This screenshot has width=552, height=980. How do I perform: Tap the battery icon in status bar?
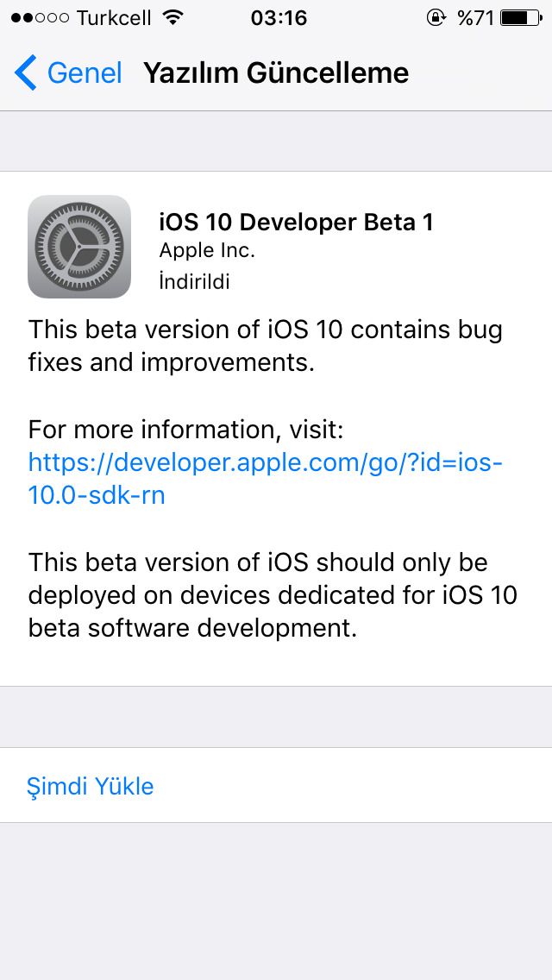521,17
